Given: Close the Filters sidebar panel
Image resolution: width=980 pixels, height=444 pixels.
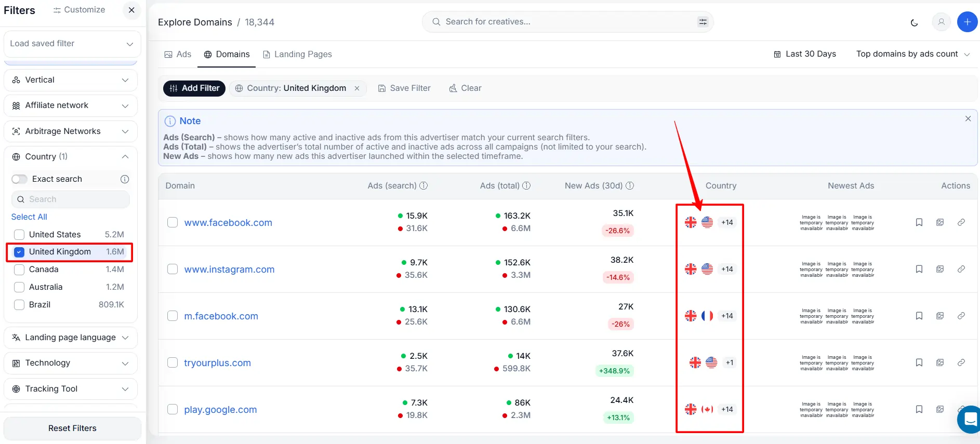Looking at the screenshot, I should click(x=131, y=10).
